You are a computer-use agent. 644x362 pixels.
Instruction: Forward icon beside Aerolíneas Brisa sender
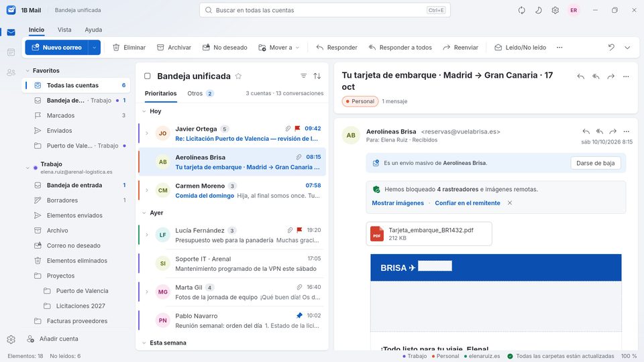point(612,131)
